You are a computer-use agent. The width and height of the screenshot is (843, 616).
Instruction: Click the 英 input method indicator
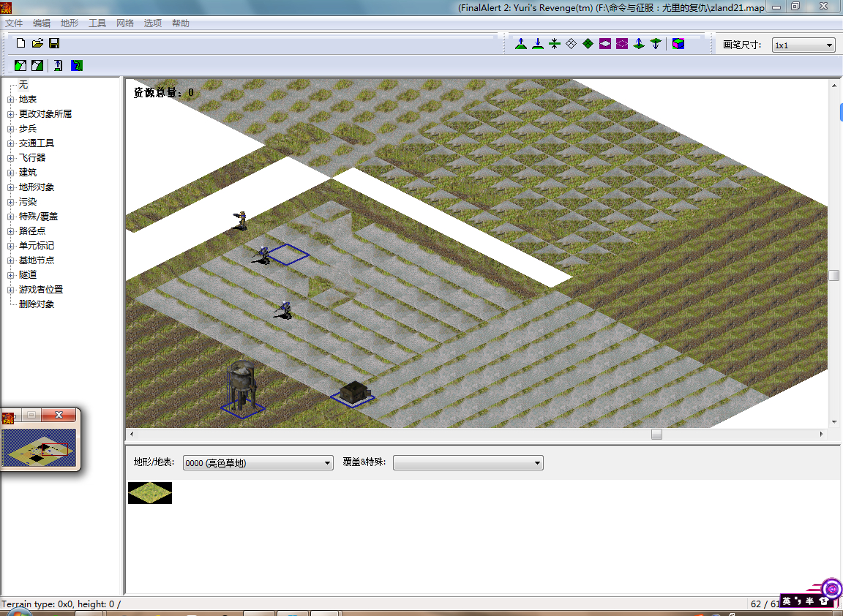pyautogui.click(x=787, y=601)
